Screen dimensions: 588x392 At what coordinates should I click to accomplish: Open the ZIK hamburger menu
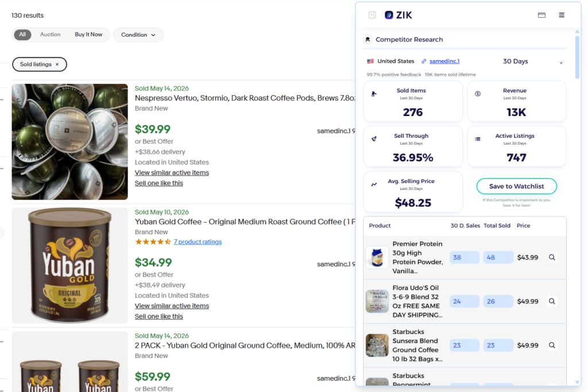pyautogui.click(x=562, y=15)
